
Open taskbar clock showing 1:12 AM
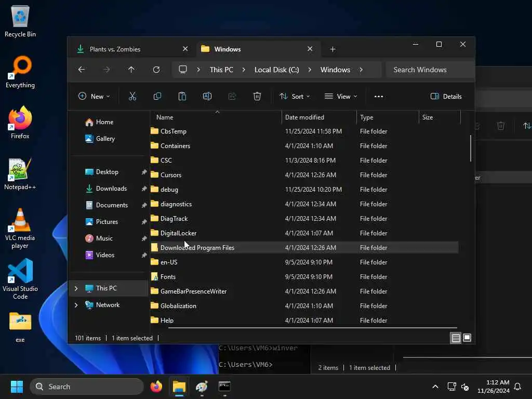coord(494,387)
